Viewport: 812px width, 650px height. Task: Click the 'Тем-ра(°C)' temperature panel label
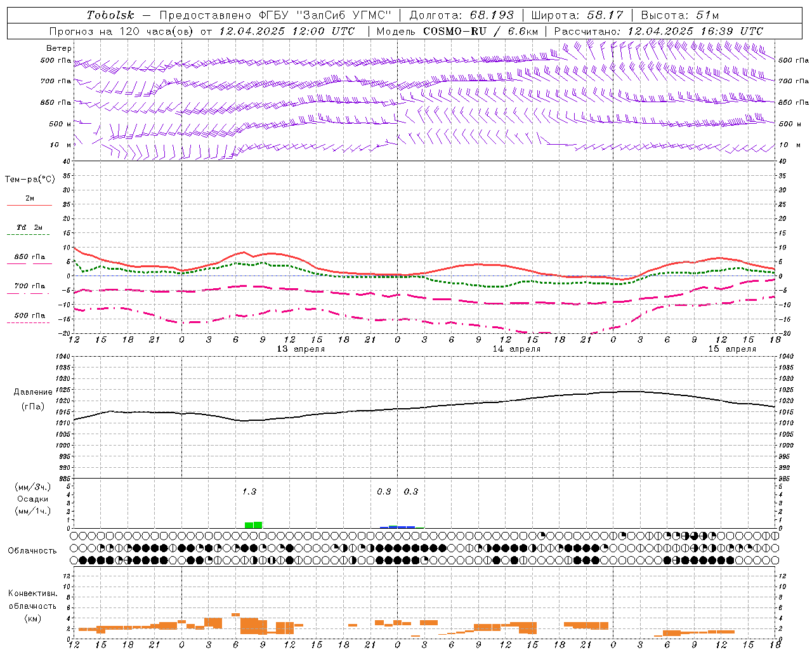(30, 180)
